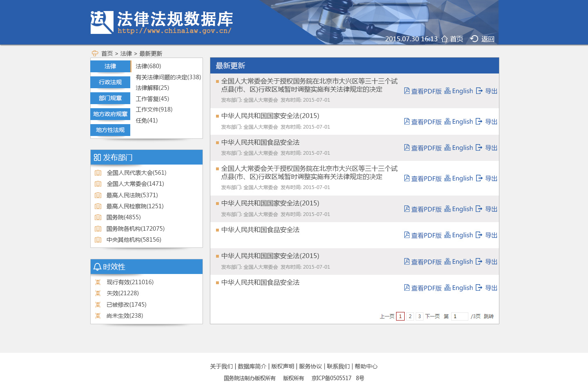The width and height of the screenshot is (588, 392).
Task: Select the 部门规章 sidebar tab
Action: pos(110,98)
